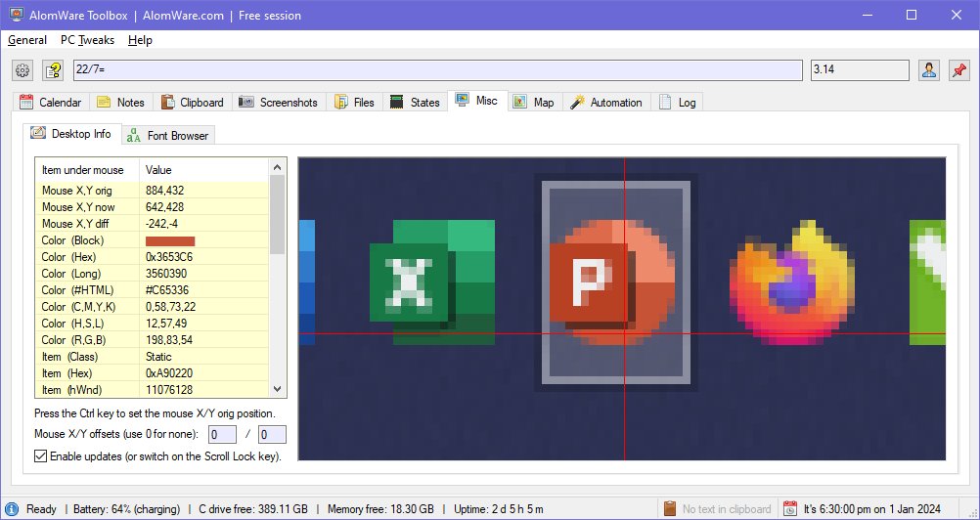This screenshot has width=980, height=520.
Task: Select the 'Mouse X,Y orig' row value 884,432
Action: [x=164, y=191]
